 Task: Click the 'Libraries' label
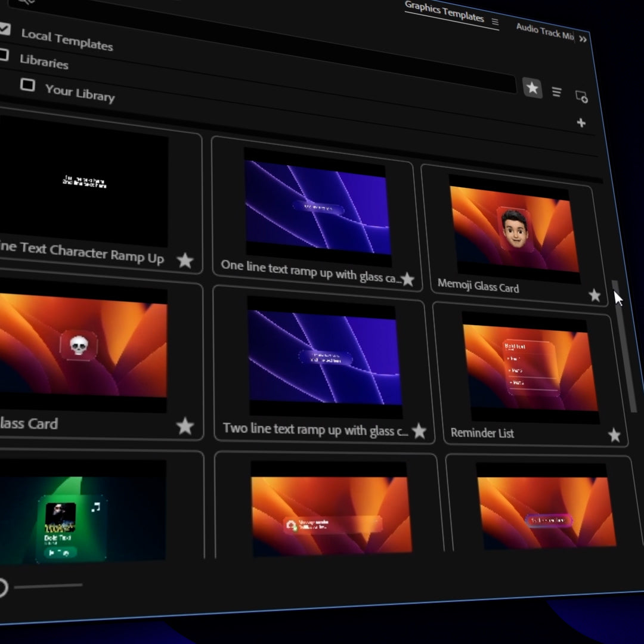(x=44, y=61)
